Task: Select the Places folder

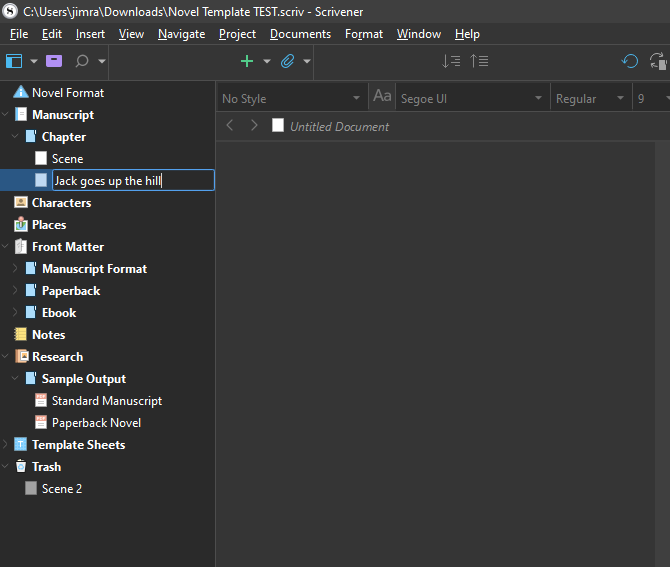Action: (49, 225)
